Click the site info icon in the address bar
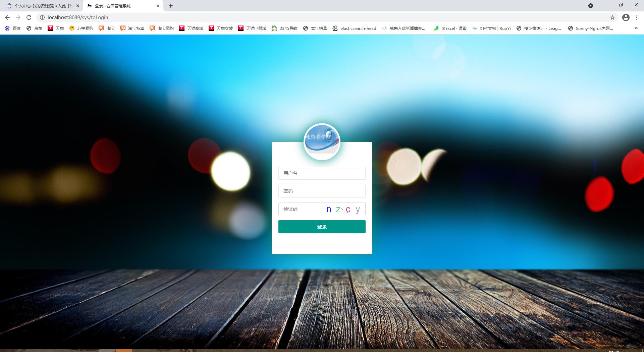Screen dimensions: 644x352 click(42, 17)
